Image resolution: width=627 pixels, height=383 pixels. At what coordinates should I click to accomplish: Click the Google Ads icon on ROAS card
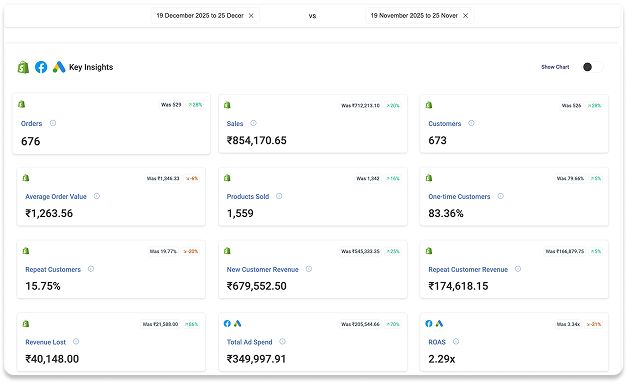[x=439, y=323]
